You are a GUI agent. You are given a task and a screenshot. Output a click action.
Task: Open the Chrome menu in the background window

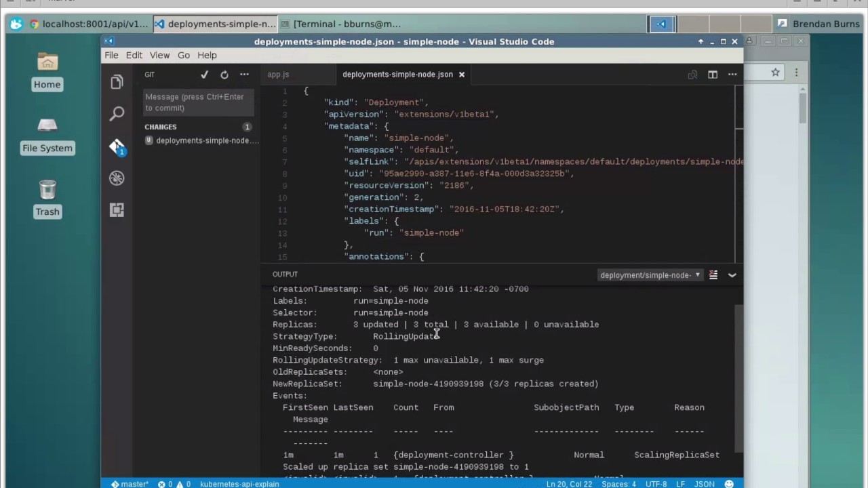coord(796,73)
